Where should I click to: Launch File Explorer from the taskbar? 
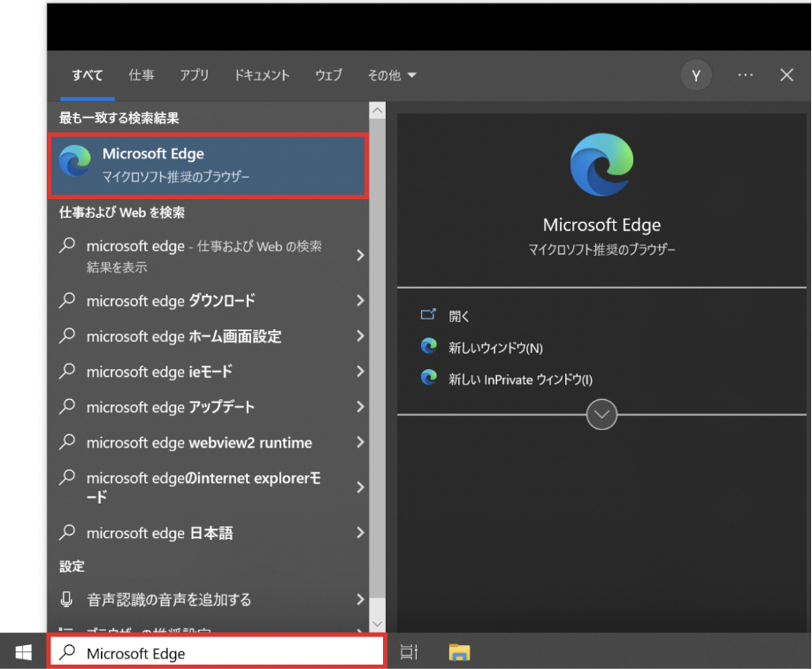point(459,652)
